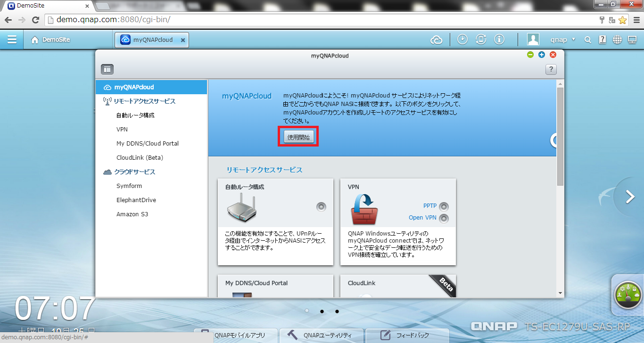Toggle the Open VPN status indicator

click(444, 219)
